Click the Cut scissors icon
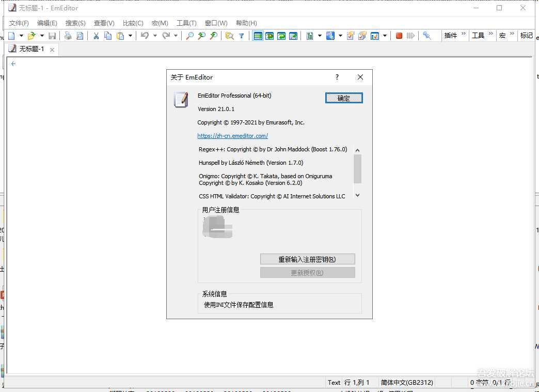Screen dimensions: 539x392 [96, 36]
